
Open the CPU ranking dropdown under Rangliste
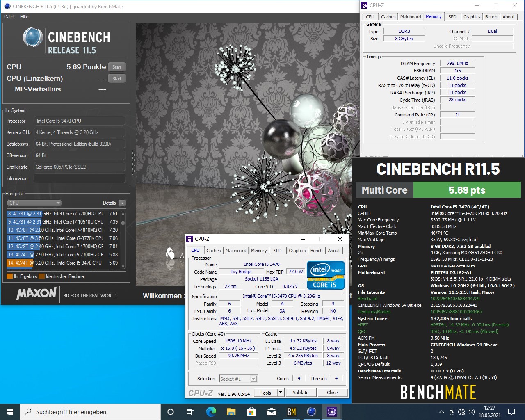pos(34,203)
